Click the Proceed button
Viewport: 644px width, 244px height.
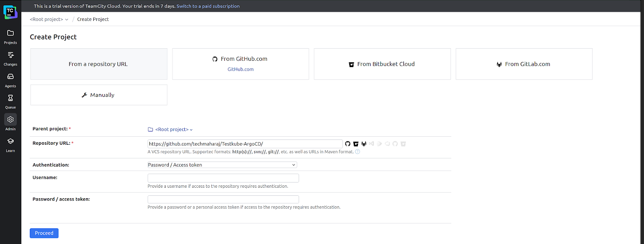[x=44, y=233]
